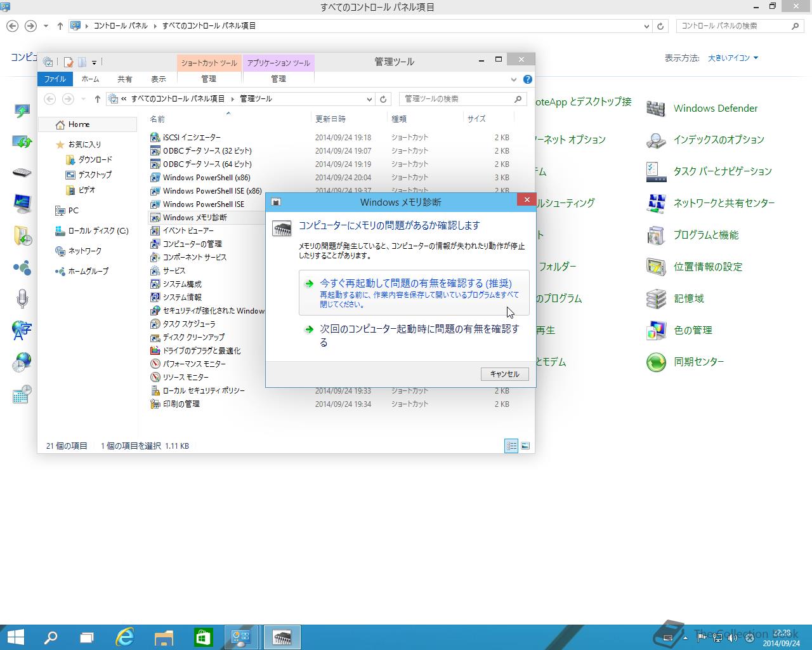Choose check for problems on next startup

(x=414, y=335)
